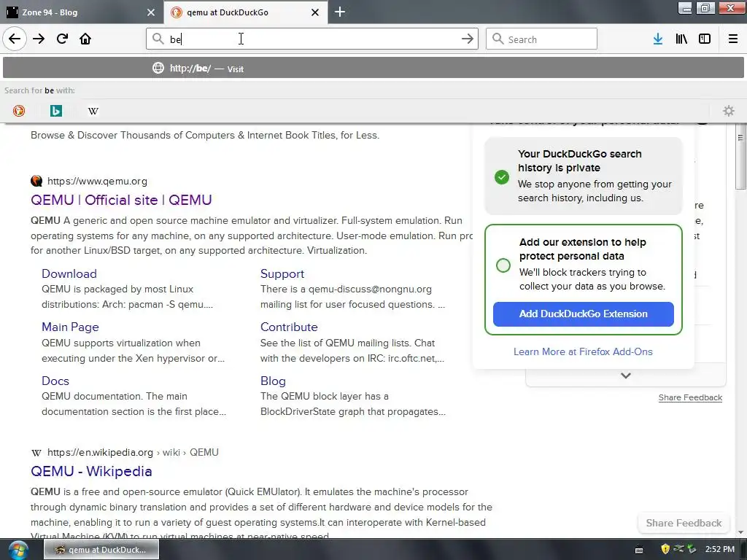Open search settings gear icon
The width and height of the screenshot is (747, 560).
(x=729, y=111)
